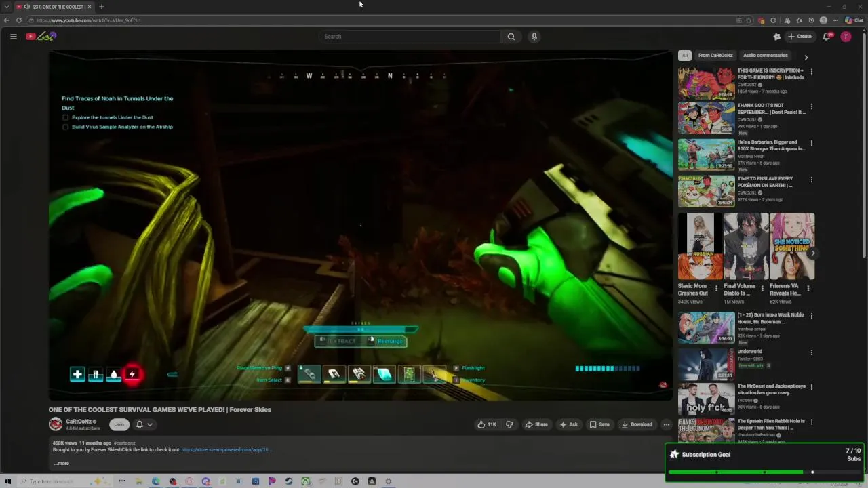Expand the description with ...more
This screenshot has height=488, width=868.
tap(61, 464)
